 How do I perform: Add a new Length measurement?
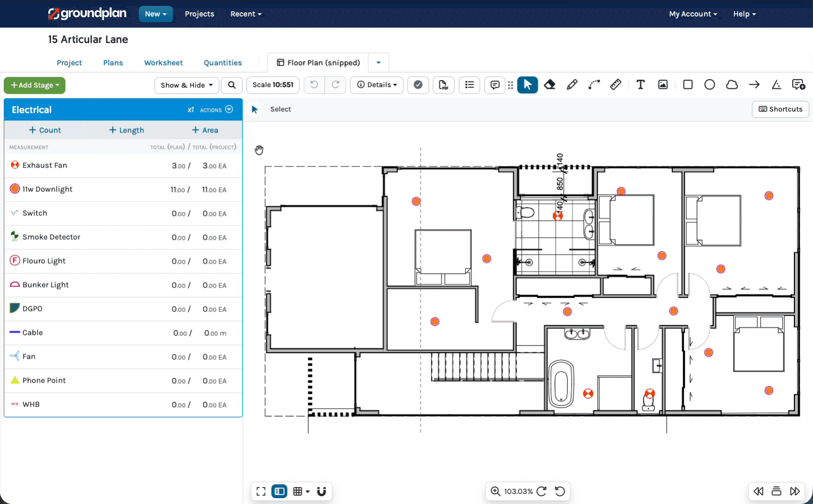pyautogui.click(x=126, y=130)
